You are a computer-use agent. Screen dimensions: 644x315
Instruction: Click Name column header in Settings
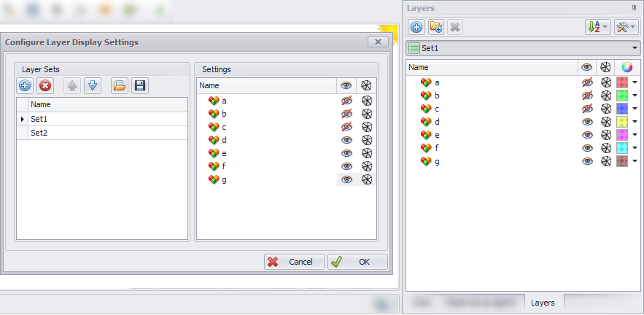267,86
